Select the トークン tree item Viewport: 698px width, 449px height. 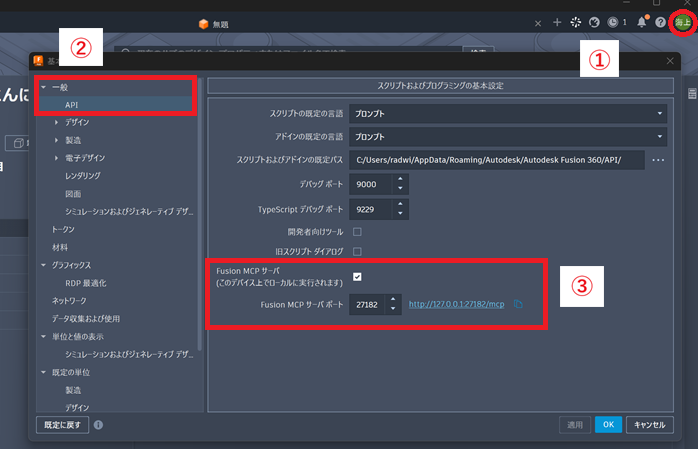click(63, 229)
